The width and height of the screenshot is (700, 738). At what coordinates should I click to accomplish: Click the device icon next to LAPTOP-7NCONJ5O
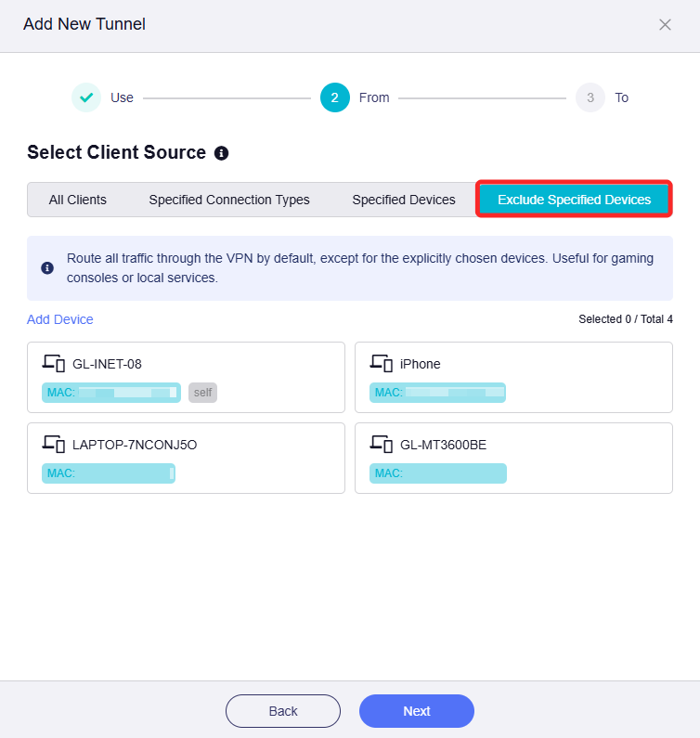53,445
